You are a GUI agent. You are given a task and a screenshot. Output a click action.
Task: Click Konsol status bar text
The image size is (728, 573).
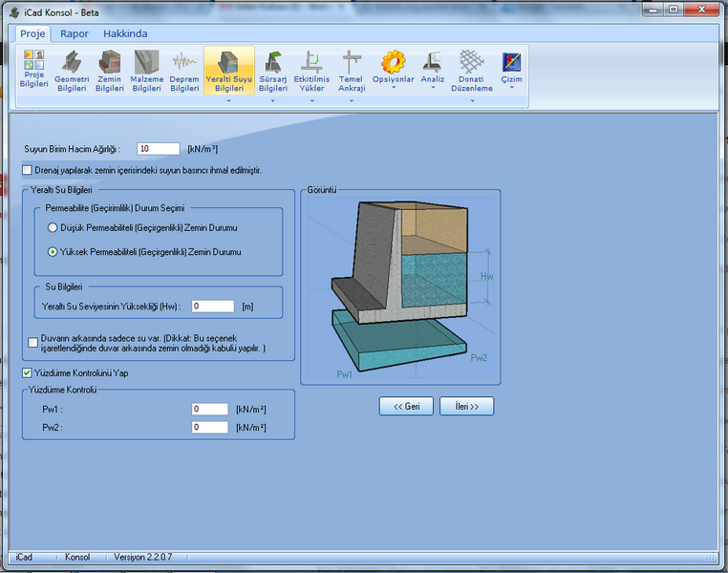pyautogui.click(x=77, y=557)
